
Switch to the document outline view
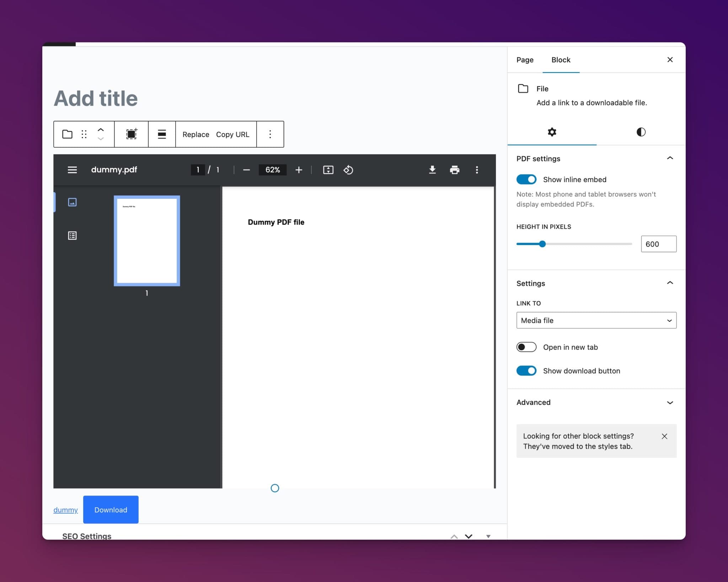(72, 236)
